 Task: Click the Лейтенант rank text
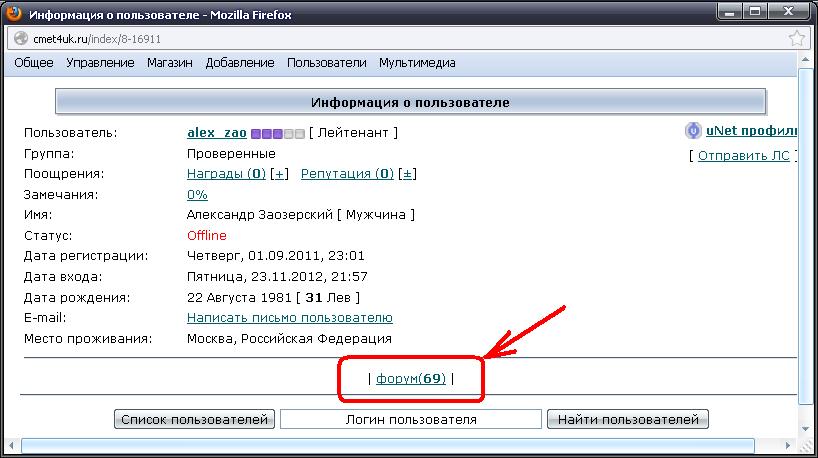[353, 133]
